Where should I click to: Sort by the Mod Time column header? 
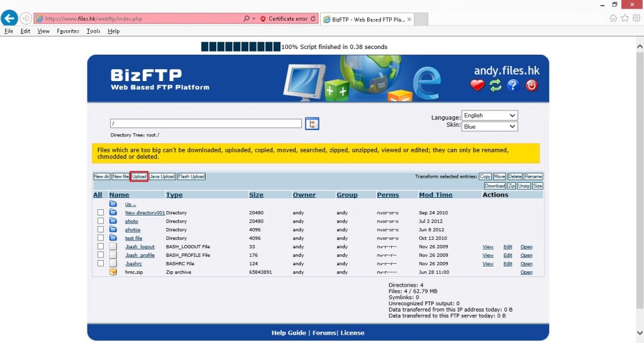pyautogui.click(x=435, y=195)
